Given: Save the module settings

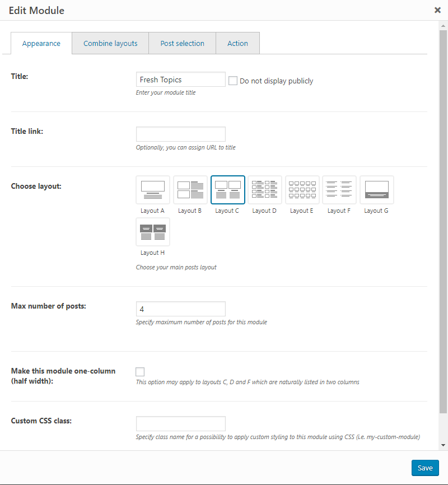Looking at the screenshot, I should [425, 468].
